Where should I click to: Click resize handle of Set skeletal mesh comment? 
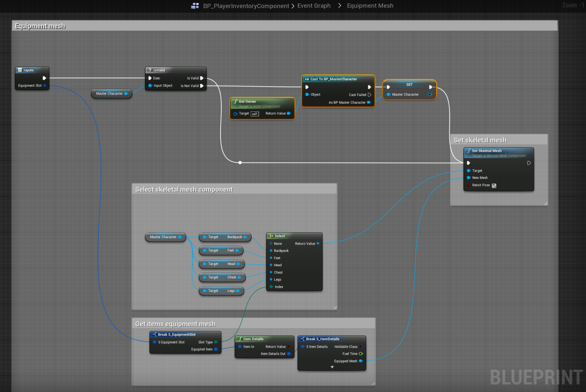(546, 203)
